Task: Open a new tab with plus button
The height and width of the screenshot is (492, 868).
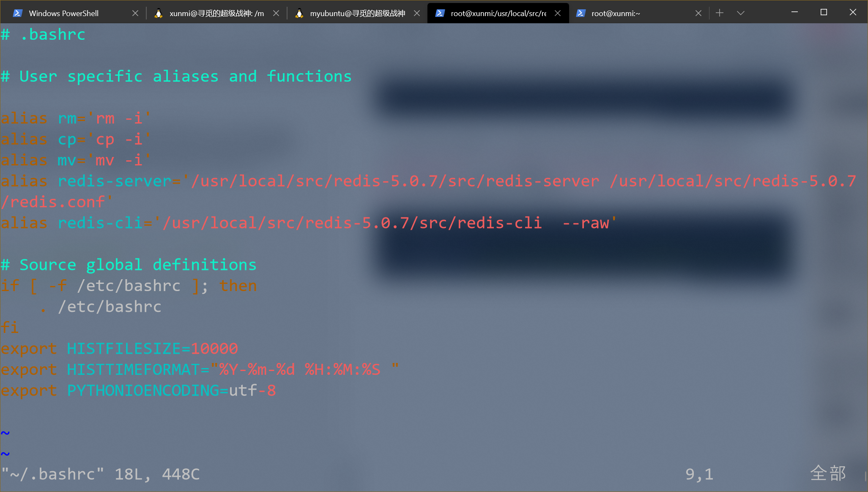Action: coord(720,13)
